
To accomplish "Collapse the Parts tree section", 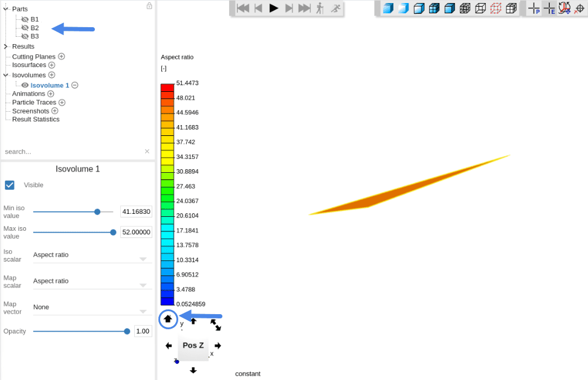I will click(x=5, y=8).
